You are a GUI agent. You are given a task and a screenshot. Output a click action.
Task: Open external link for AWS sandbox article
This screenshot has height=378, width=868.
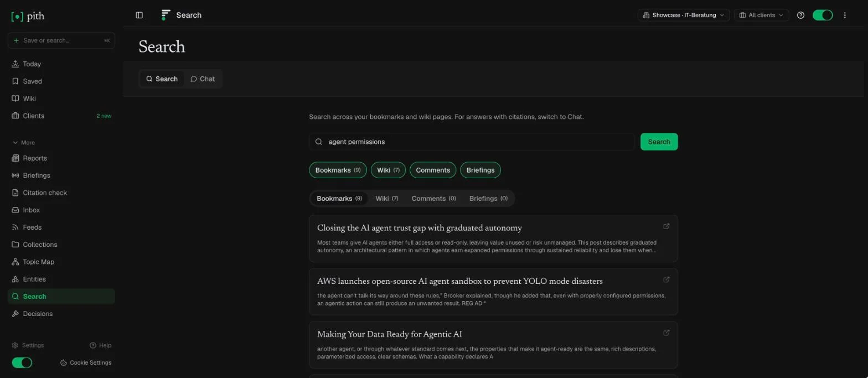[666, 279]
